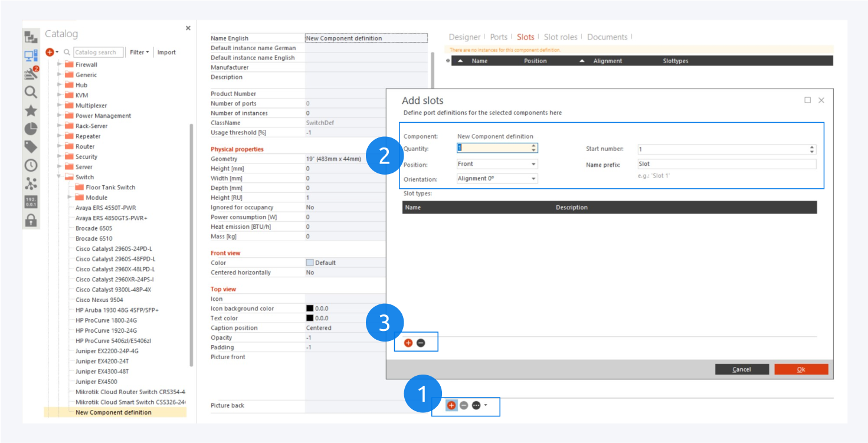Click Cancel in the Add slots dialog

click(742, 369)
